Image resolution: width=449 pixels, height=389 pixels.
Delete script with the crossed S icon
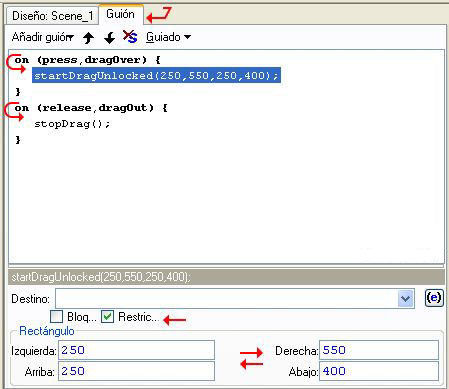[x=130, y=37]
